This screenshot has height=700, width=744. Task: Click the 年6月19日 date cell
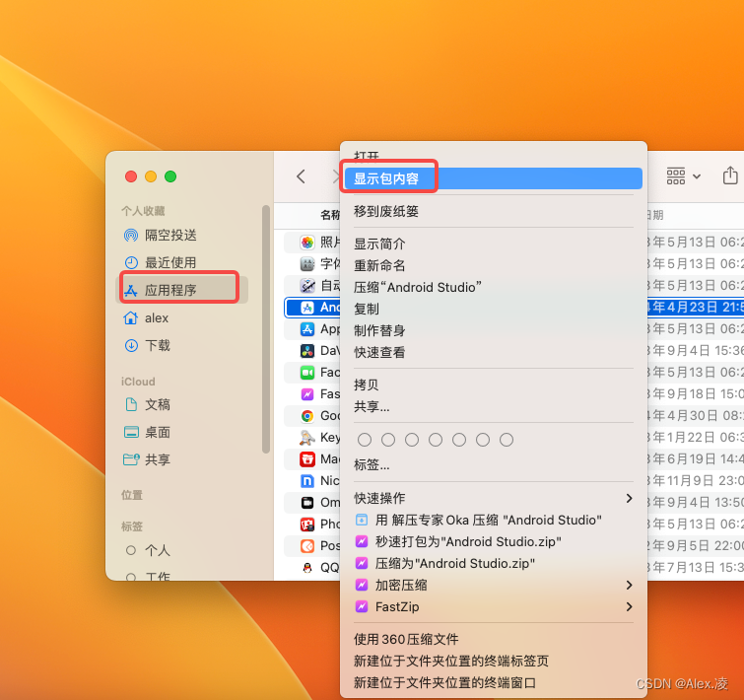pos(696,458)
